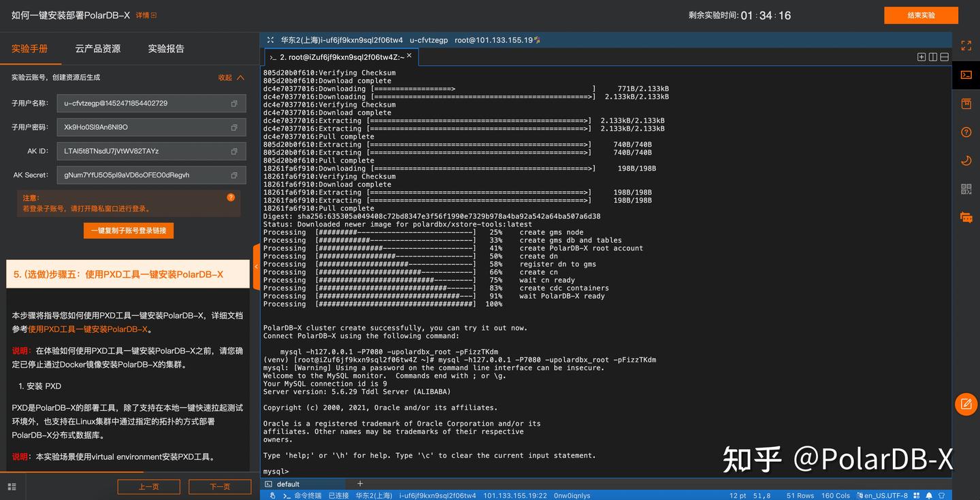Click the mysql> prompt in terminal
This screenshot has width=980, height=500.
276,471
